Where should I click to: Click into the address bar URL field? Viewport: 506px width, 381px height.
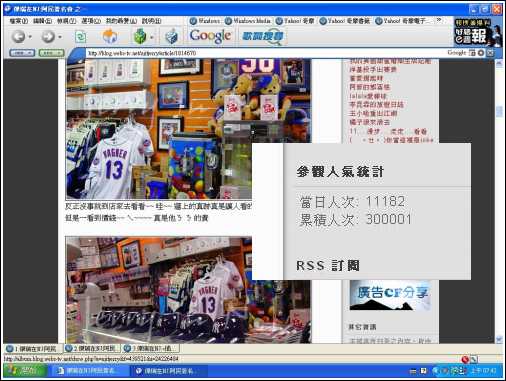(x=265, y=53)
